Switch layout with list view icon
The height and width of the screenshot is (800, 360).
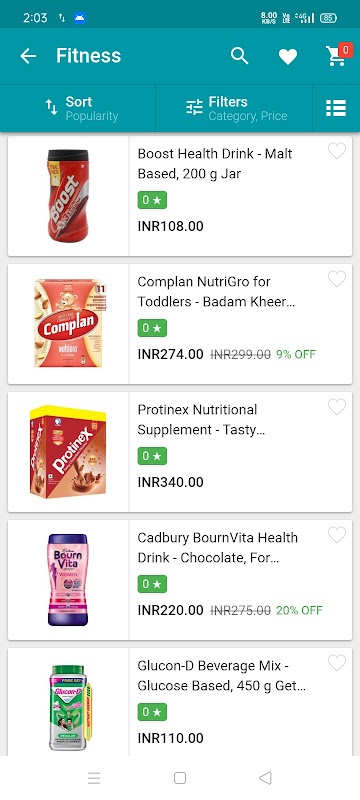(336, 108)
